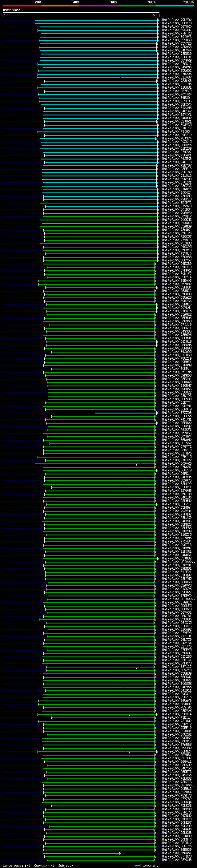Screen dimensions: 197x868
Task: Click the UniRef100_B1WQU1 label
Action: 177,88
